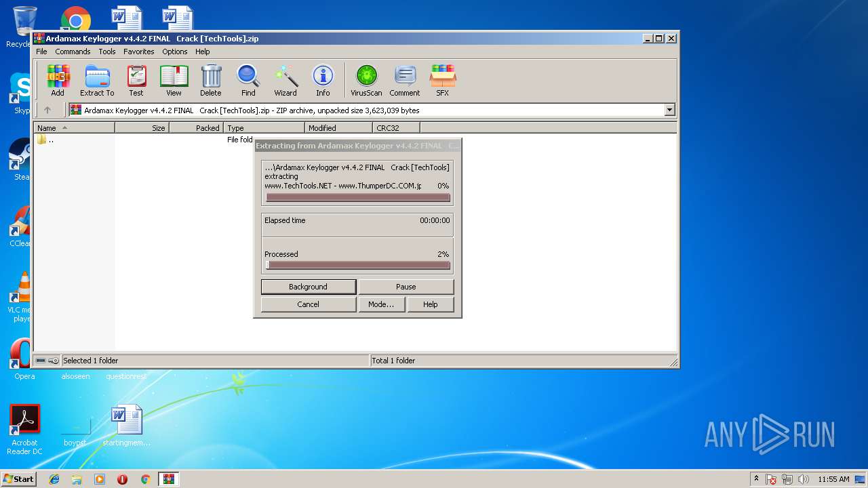Viewport: 868px width, 488px height.
Task: Open Opera from the taskbar
Action: pyautogui.click(x=123, y=479)
